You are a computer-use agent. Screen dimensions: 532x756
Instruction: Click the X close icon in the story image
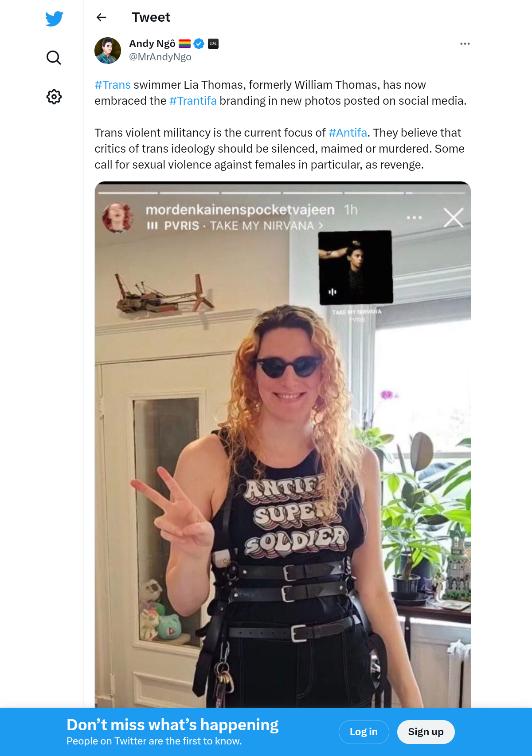tap(454, 218)
